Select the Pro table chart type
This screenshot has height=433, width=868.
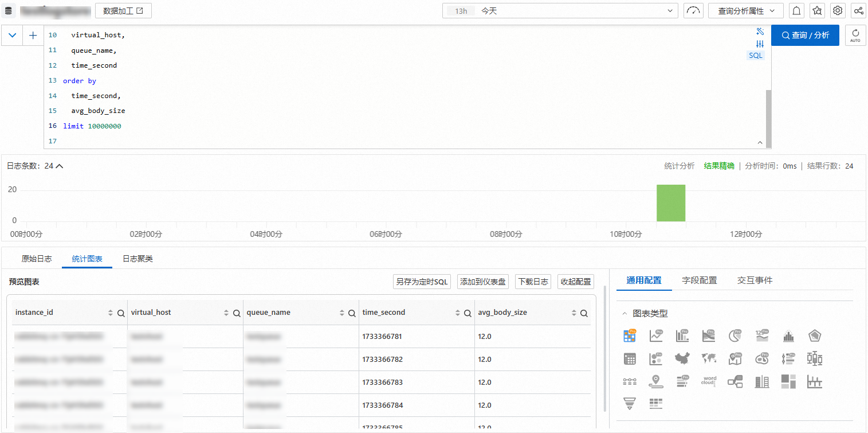pos(630,336)
